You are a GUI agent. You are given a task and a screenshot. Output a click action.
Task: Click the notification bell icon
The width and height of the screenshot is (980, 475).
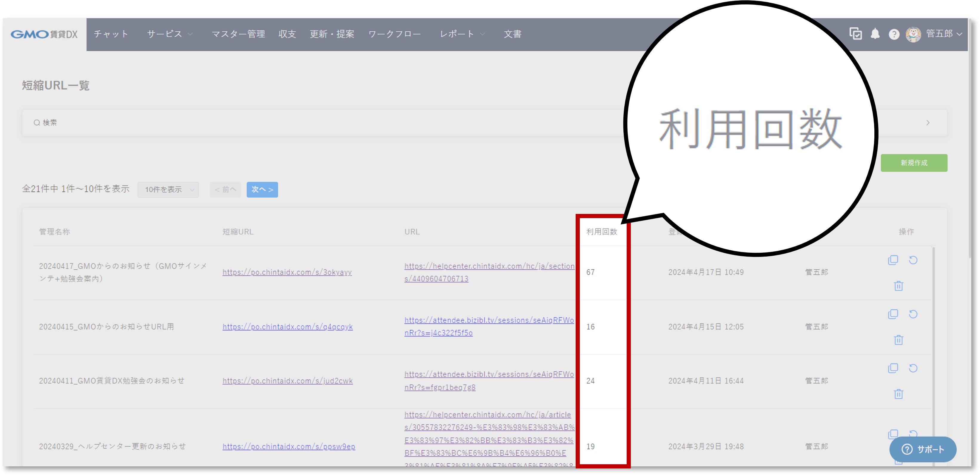tap(875, 34)
